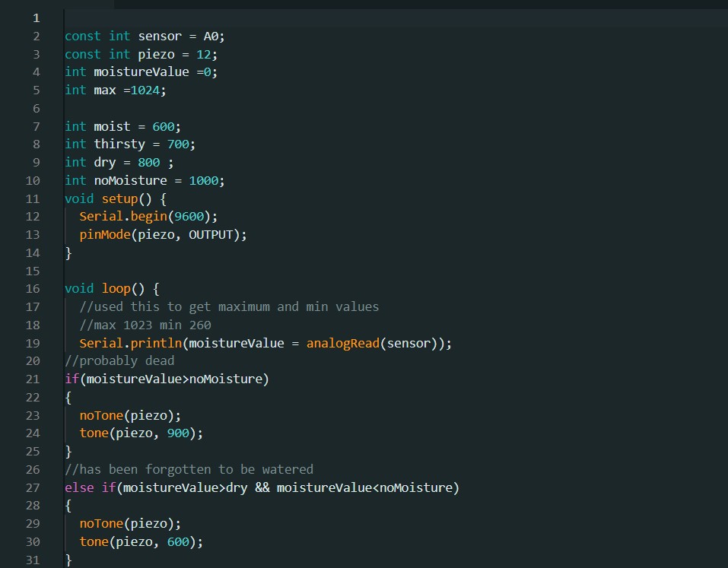Click 'pinMode' on line 13
Screen dimensions: 728x568
105,234
